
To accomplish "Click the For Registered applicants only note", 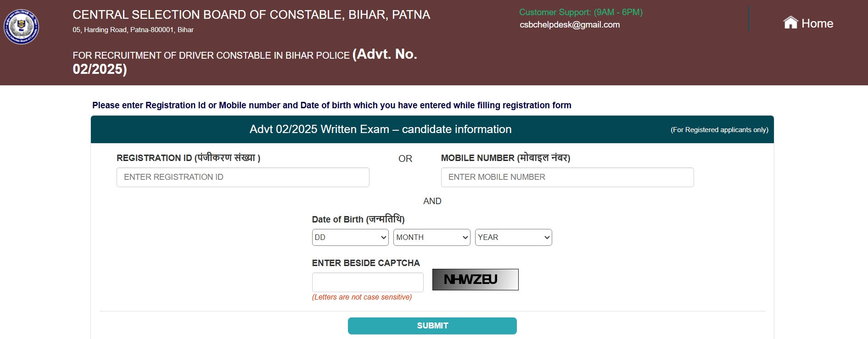I will (x=719, y=130).
